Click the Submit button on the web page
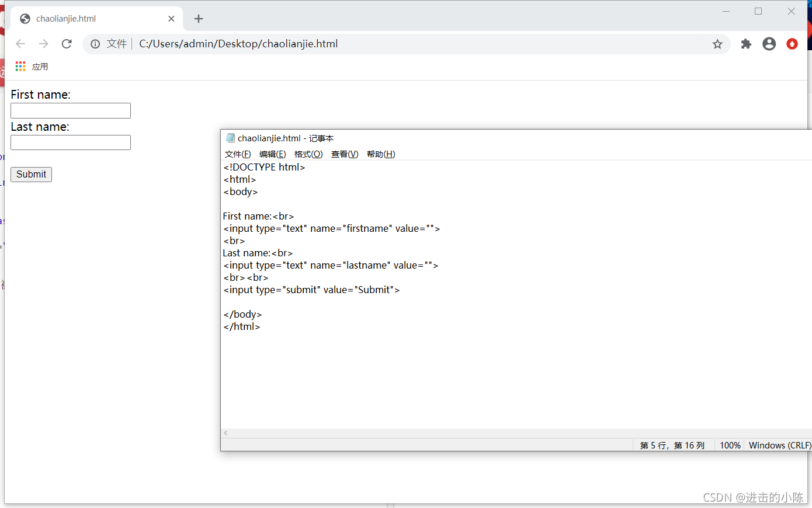 (31, 175)
